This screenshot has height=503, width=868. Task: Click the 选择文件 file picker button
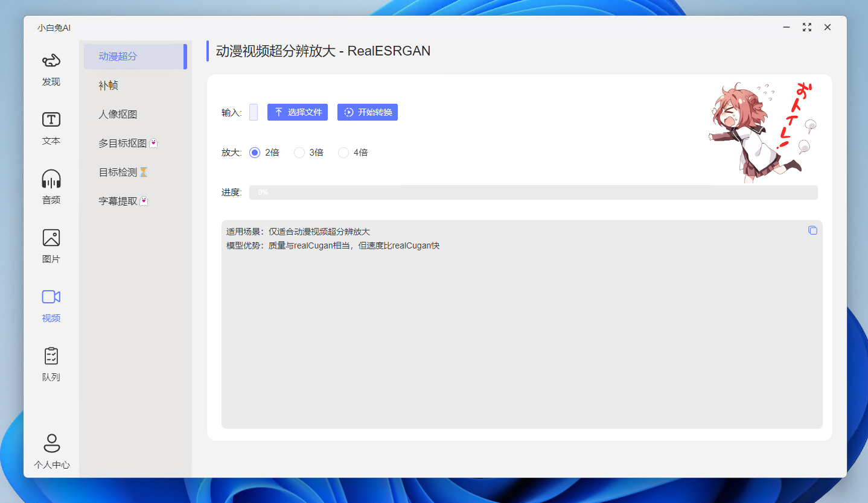(297, 112)
